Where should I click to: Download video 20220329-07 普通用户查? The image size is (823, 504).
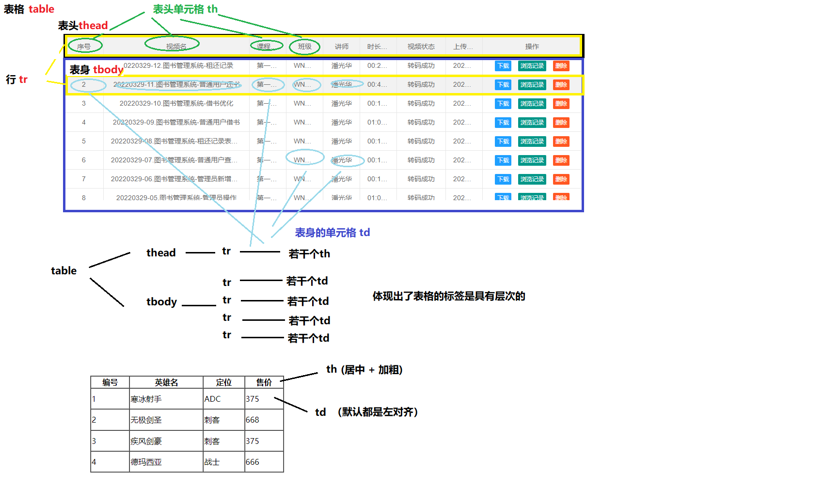pyautogui.click(x=503, y=160)
